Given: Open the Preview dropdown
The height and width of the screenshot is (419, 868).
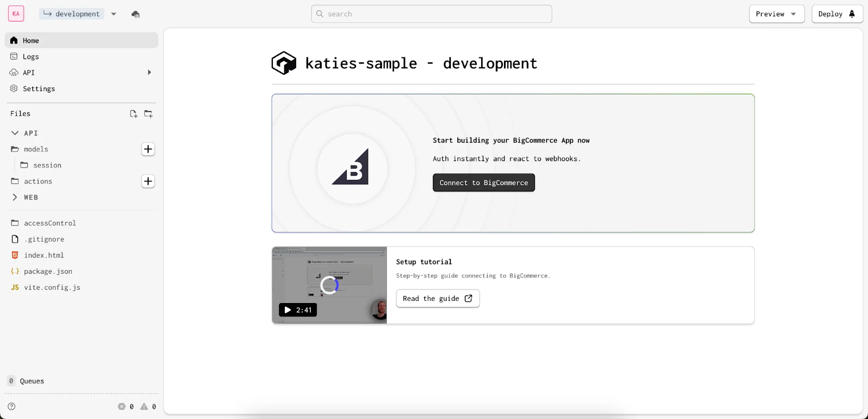Looking at the screenshot, I should 776,14.
